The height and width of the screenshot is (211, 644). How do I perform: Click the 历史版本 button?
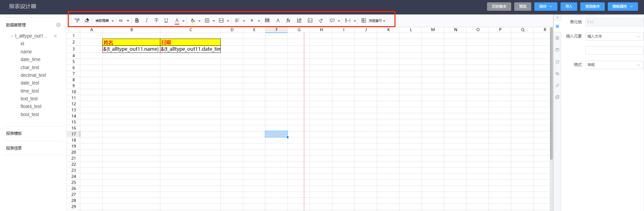click(499, 6)
